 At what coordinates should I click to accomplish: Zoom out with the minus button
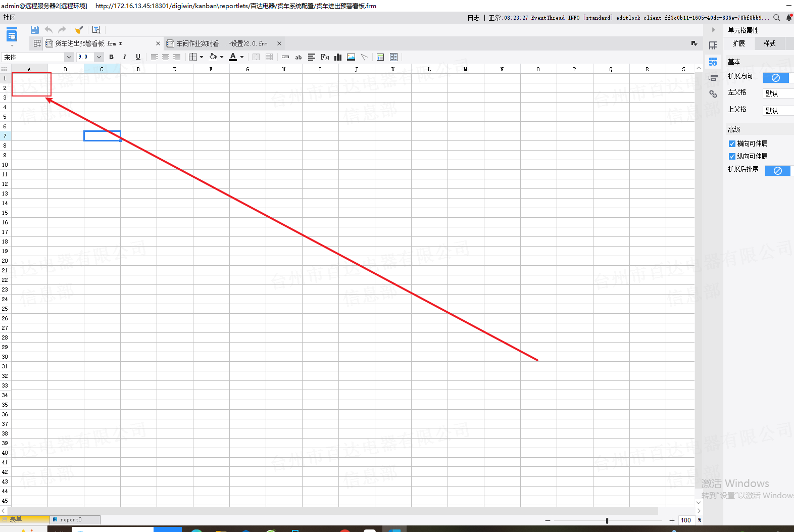pyautogui.click(x=548, y=520)
